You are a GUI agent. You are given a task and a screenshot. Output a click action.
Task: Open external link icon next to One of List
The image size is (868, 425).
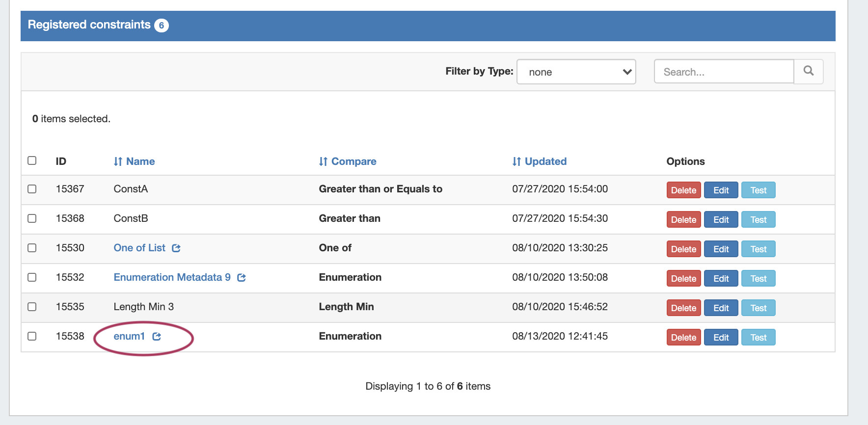(176, 248)
